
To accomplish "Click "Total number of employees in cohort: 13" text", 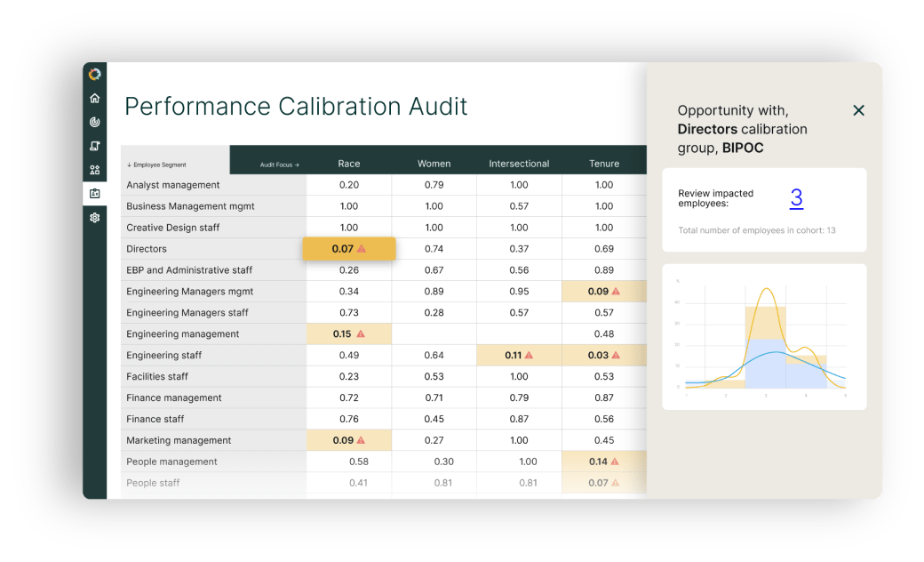I will (757, 230).
